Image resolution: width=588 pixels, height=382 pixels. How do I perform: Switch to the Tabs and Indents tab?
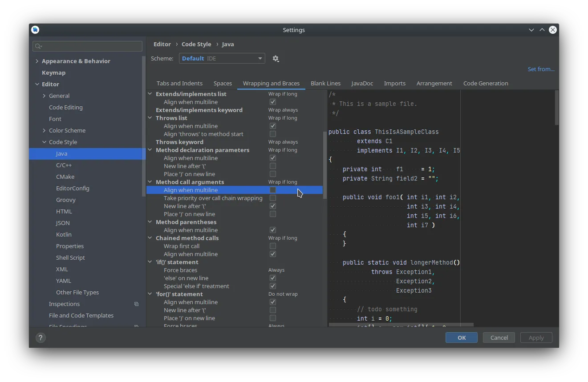click(179, 83)
